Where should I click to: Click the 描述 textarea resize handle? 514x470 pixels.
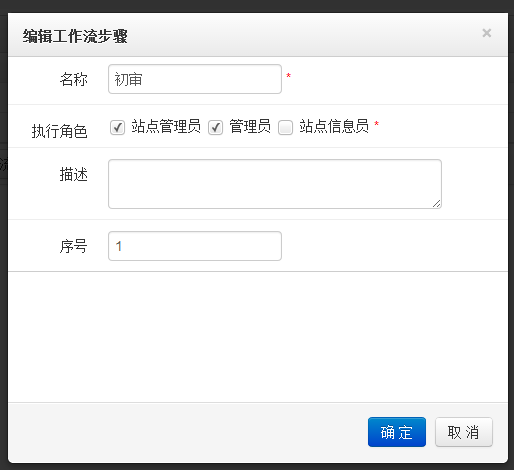click(436, 203)
